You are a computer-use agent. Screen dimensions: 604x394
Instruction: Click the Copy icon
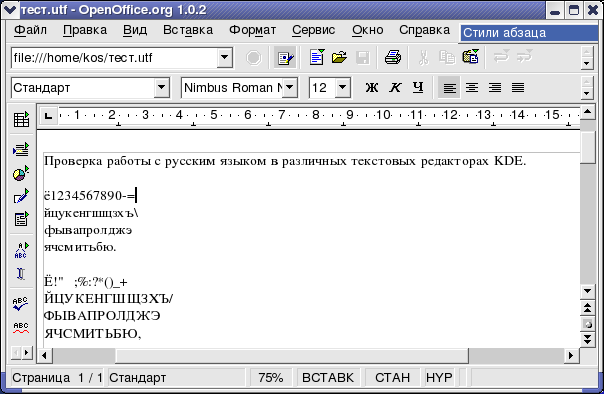click(447, 58)
